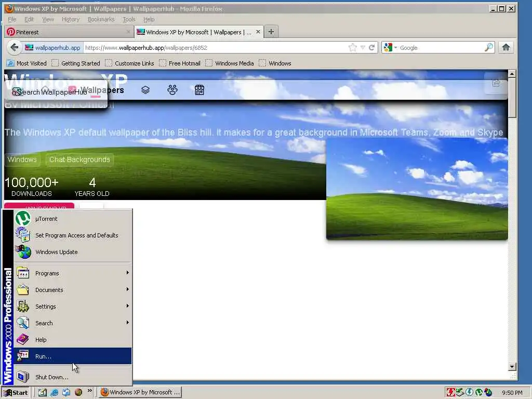Image resolution: width=532 pixels, height=399 pixels.
Task: Open Windows Media bookmark
Action: click(230, 63)
